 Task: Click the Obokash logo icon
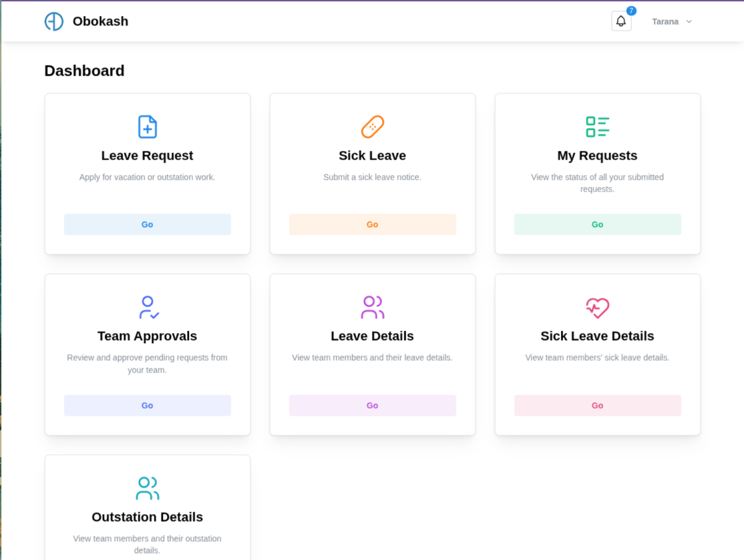[54, 22]
